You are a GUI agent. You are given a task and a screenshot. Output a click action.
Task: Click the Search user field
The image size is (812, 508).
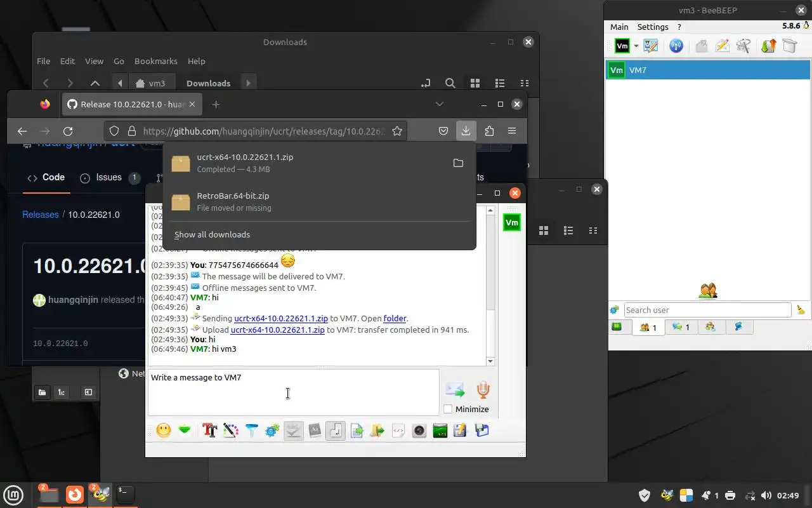[707, 310]
